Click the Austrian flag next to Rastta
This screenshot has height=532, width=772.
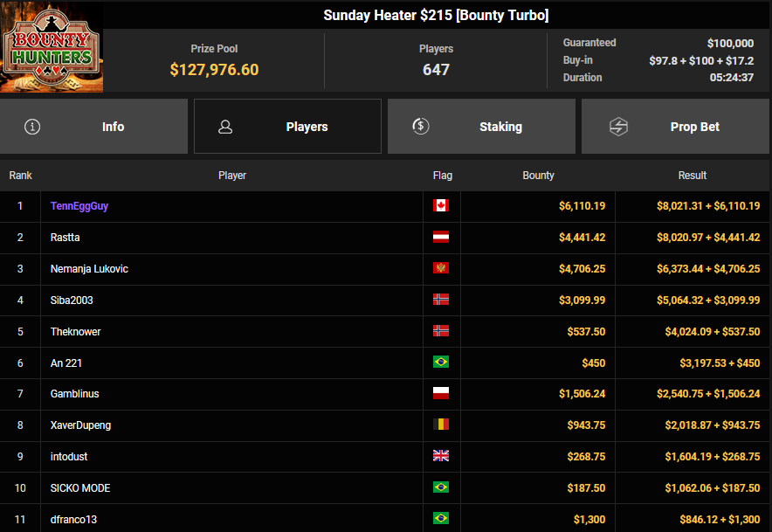(x=441, y=238)
